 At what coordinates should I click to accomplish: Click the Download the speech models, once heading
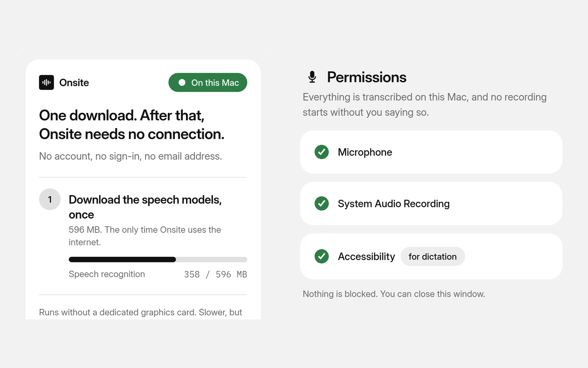(x=145, y=207)
